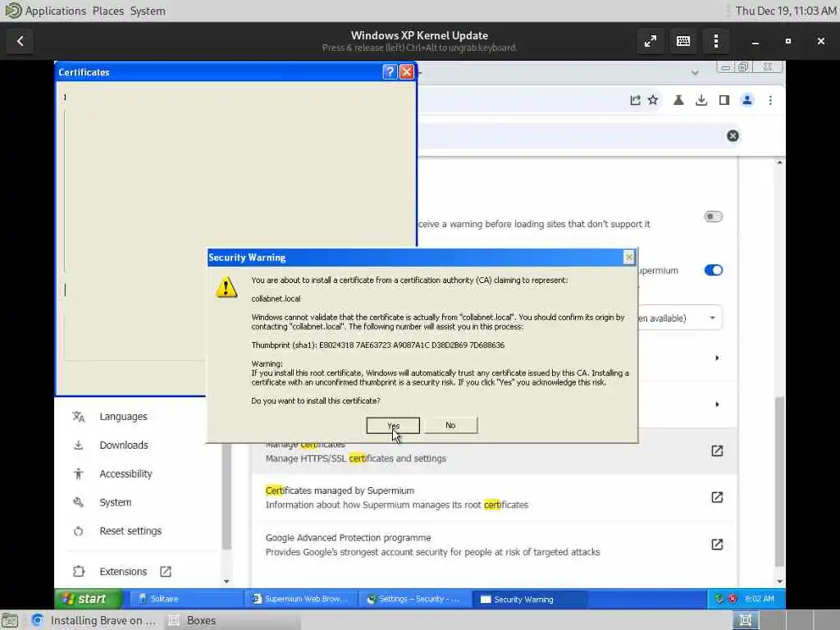Clear the settings search field

733,136
